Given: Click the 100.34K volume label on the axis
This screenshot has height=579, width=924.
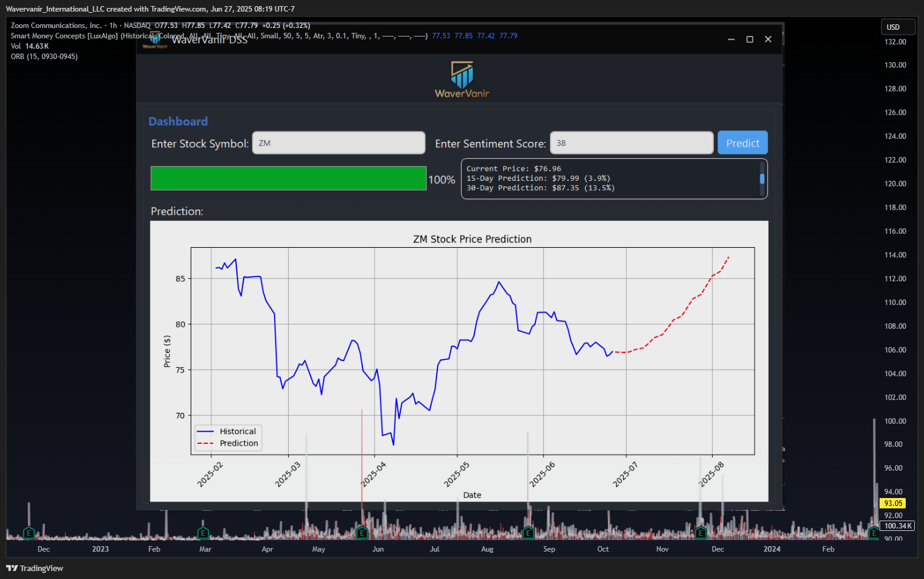Looking at the screenshot, I should pyautogui.click(x=898, y=526).
